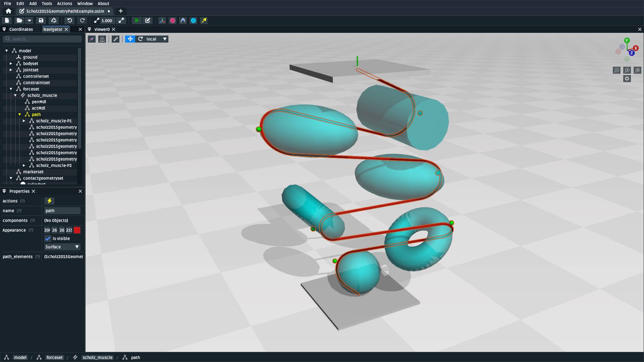The width and height of the screenshot is (644, 362).
Task: Collapse the forceset tree node
Action: click(11, 89)
